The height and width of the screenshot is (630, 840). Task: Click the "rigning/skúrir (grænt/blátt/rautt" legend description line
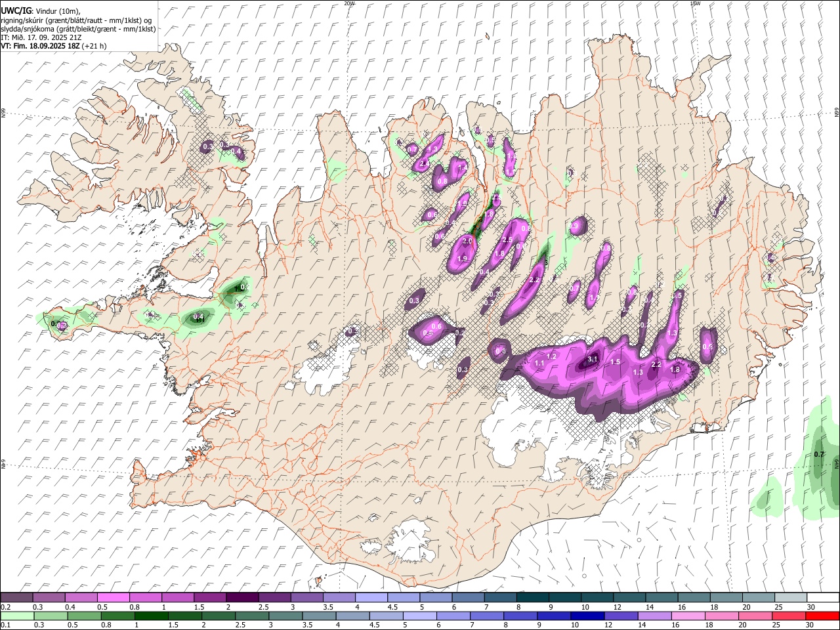76,20
